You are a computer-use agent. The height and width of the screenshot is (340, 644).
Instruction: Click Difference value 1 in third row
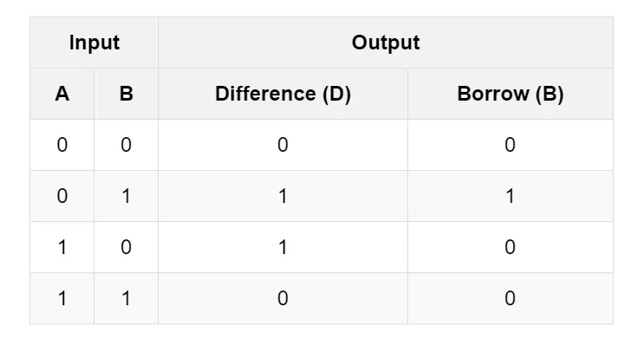pyautogui.click(x=283, y=247)
